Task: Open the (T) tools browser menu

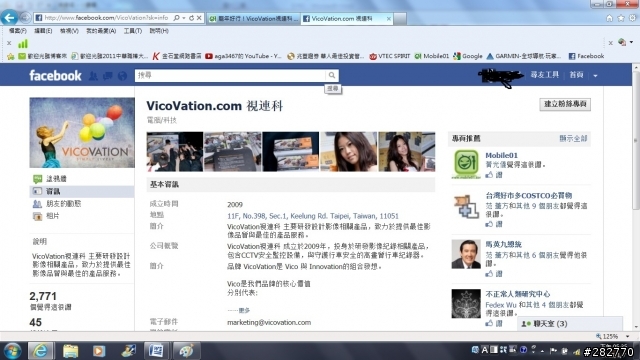Action: tap(133, 31)
